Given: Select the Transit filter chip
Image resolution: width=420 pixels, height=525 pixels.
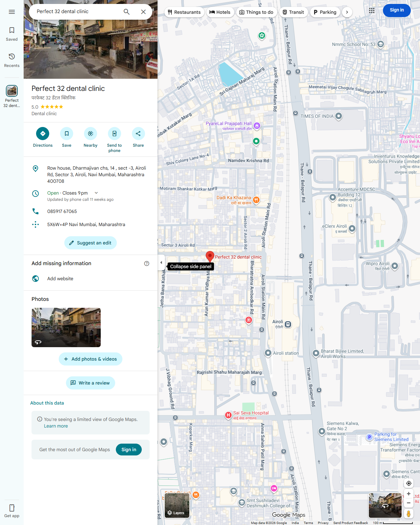Looking at the screenshot, I should click(293, 12).
